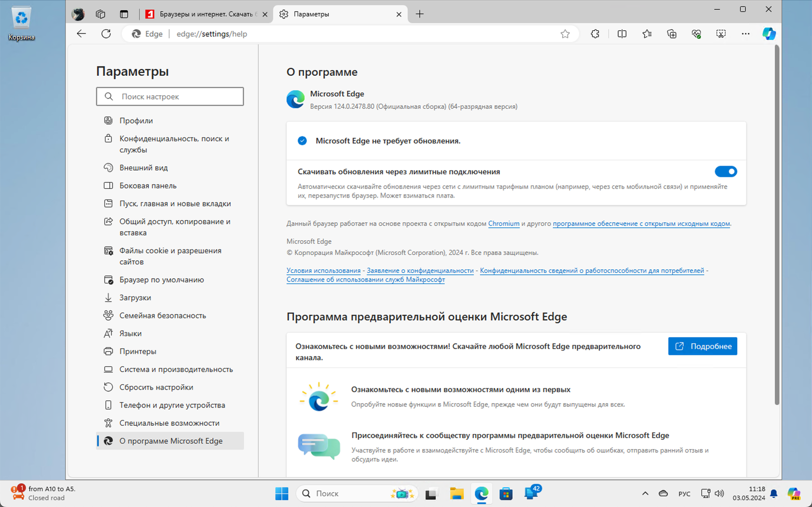Open 'Сбросить настройки' section
Viewport: 812px width, 507px height.
[x=170, y=387]
